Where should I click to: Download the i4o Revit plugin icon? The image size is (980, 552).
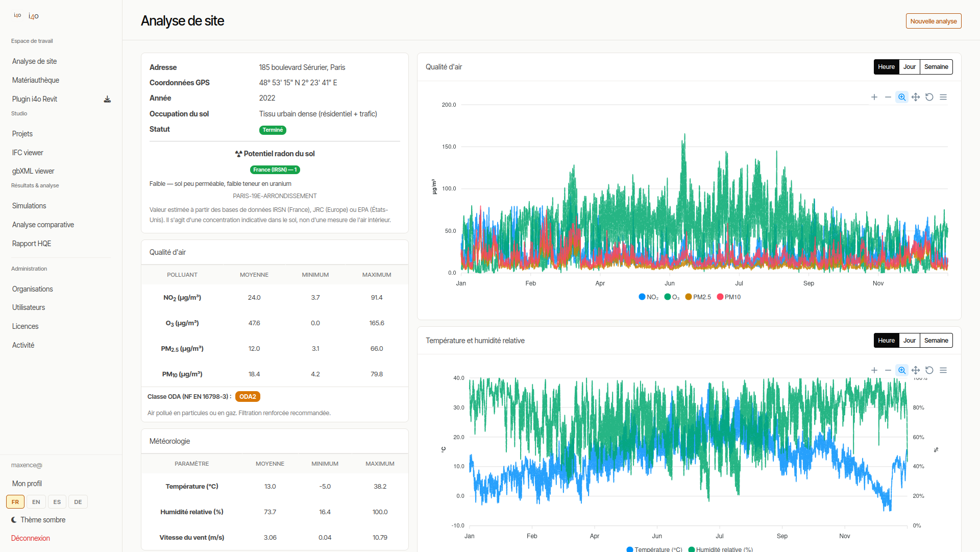tap(107, 99)
